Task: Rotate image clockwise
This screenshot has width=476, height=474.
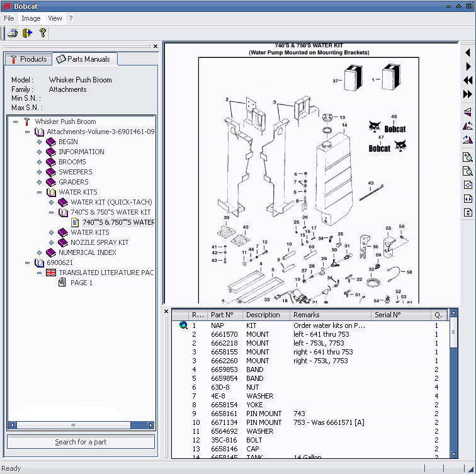Action: click(468, 140)
